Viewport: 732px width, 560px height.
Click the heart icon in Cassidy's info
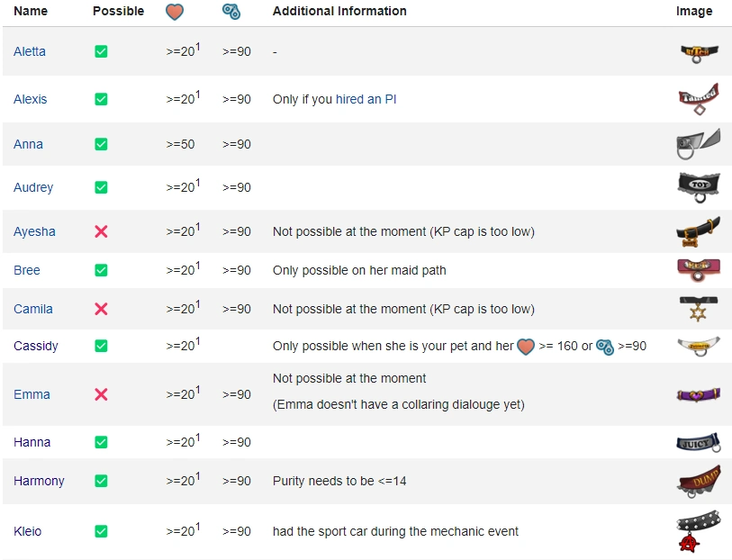coord(526,346)
